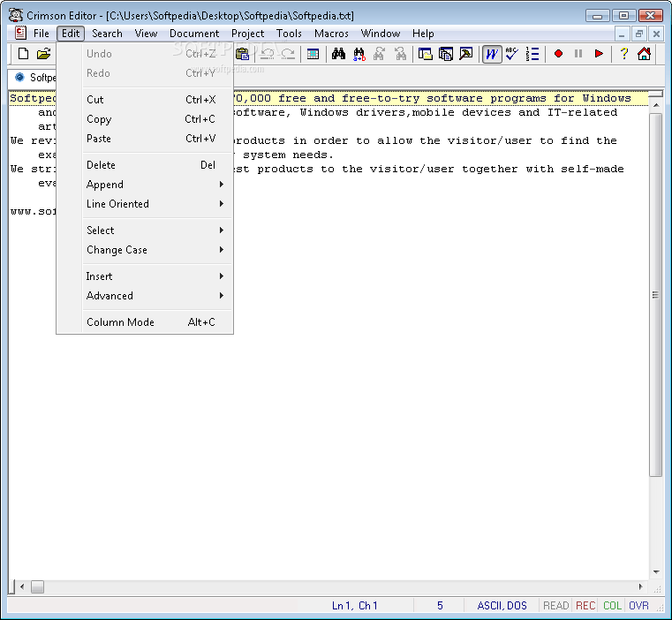Click the Redo arrow toolbar icon
672x620 pixels.
click(288, 54)
